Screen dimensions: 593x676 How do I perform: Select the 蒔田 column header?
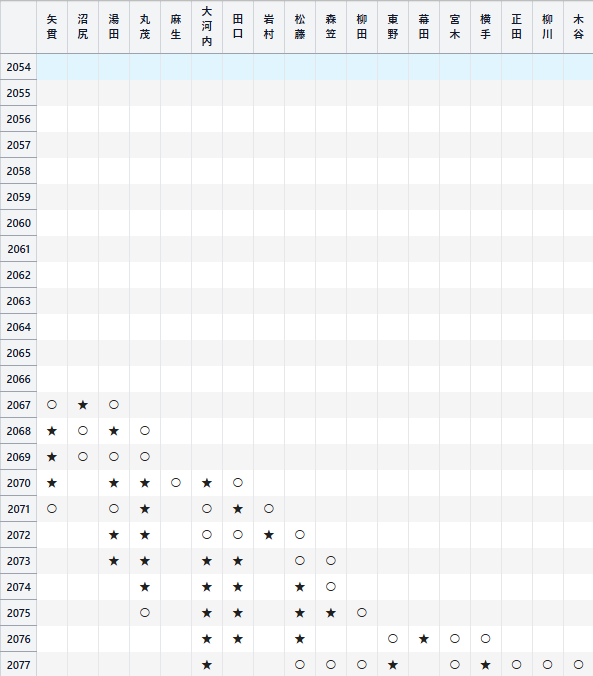click(424, 27)
